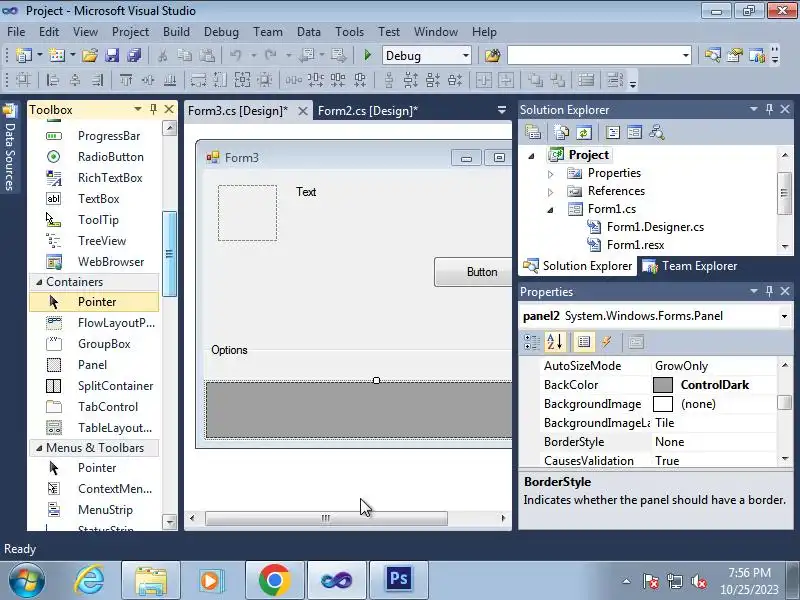
Task: Select the gray panel2 on Form3
Action: (x=358, y=409)
